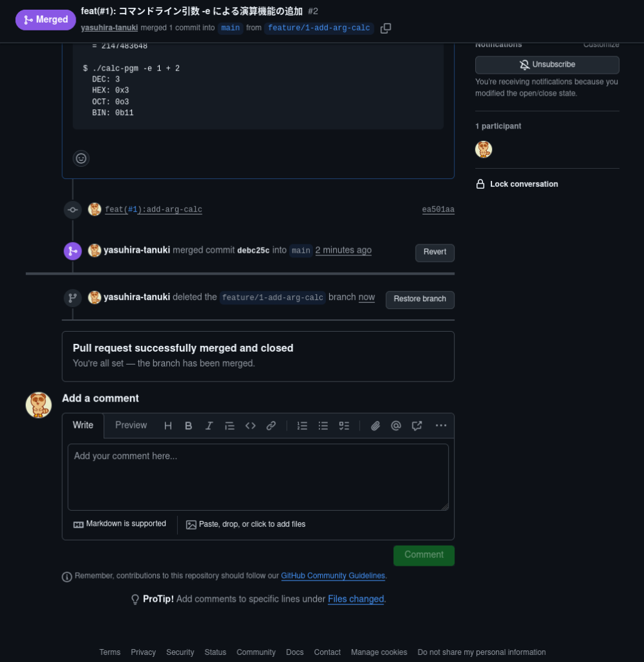Image resolution: width=644 pixels, height=662 pixels.
Task: Attach files using the paperclip icon
Action: (x=375, y=425)
